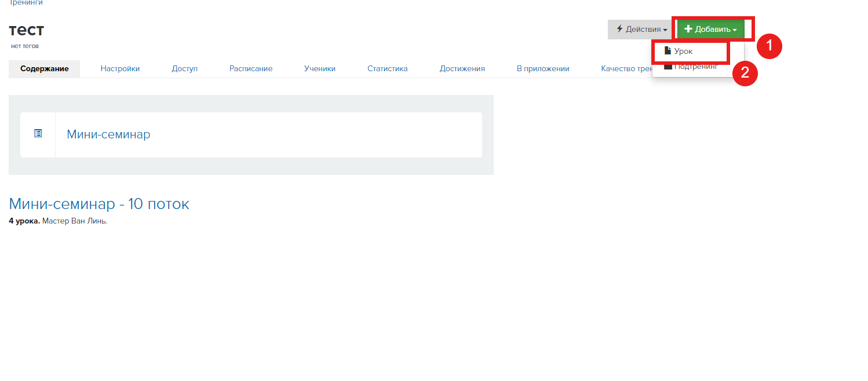Click the lightning icon on Действия button
868x381 pixels.
click(x=619, y=29)
